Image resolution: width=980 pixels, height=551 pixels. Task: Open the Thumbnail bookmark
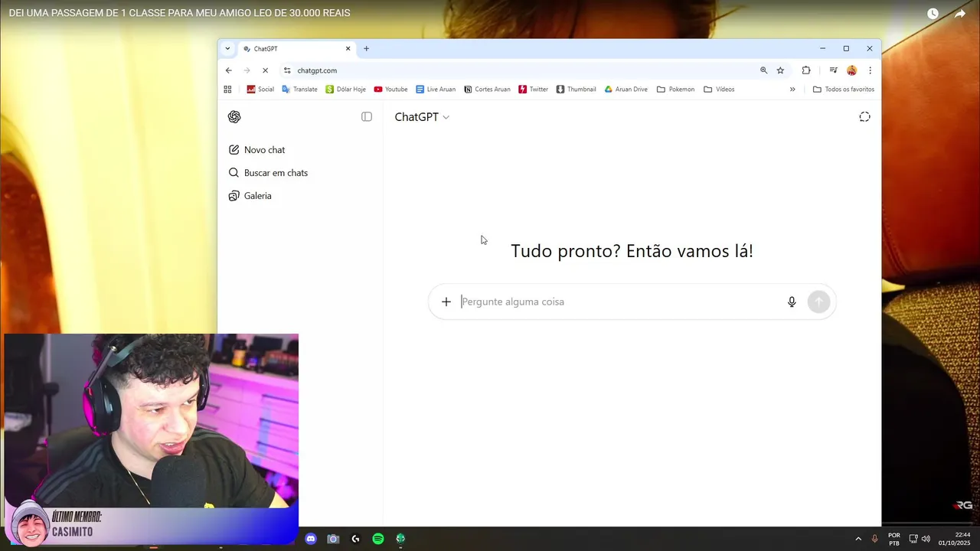pos(576,90)
